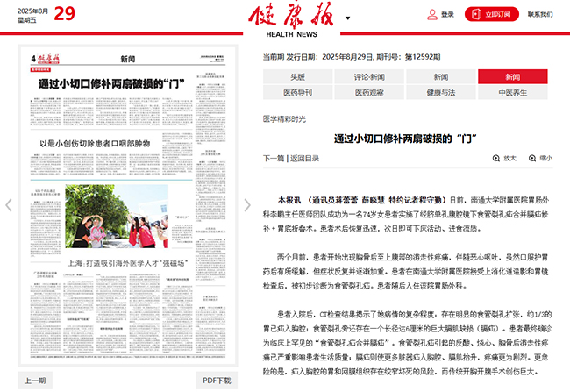
Task: Open the 下一篇 next article link
Action: coord(274,158)
